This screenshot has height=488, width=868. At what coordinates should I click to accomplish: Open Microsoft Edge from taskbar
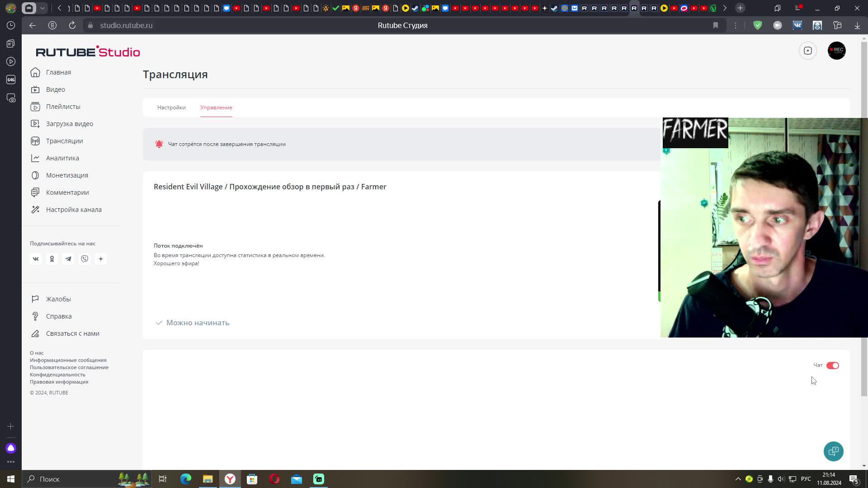point(186,479)
